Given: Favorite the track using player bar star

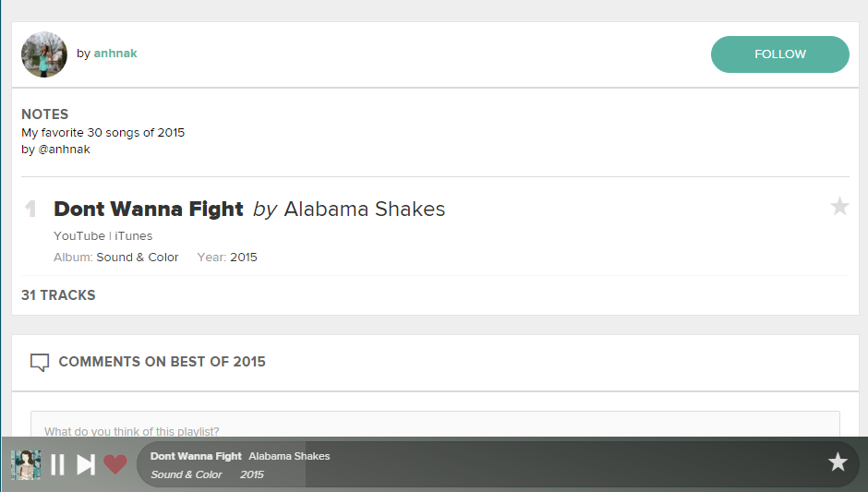Looking at the screenshot, I should pos(838,462).
